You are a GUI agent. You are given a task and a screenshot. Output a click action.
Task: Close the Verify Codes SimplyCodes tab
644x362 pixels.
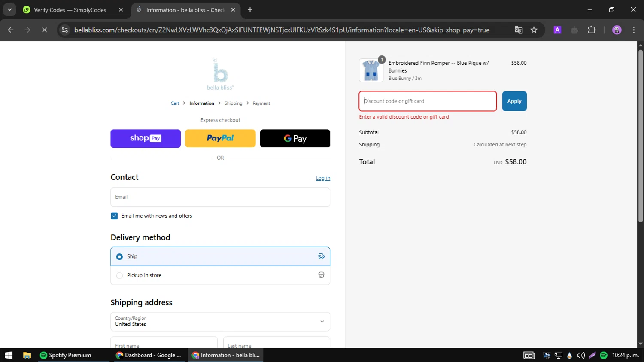click(121, 10)
